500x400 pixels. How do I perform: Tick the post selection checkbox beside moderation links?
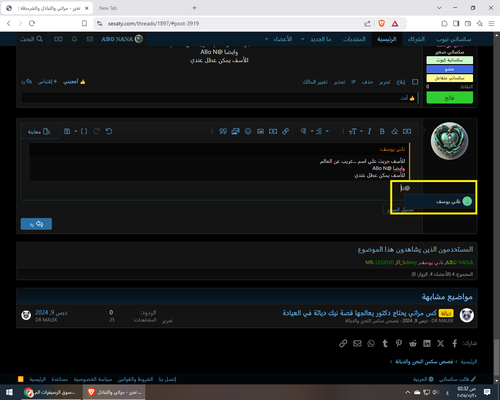[x=415, y=82]
